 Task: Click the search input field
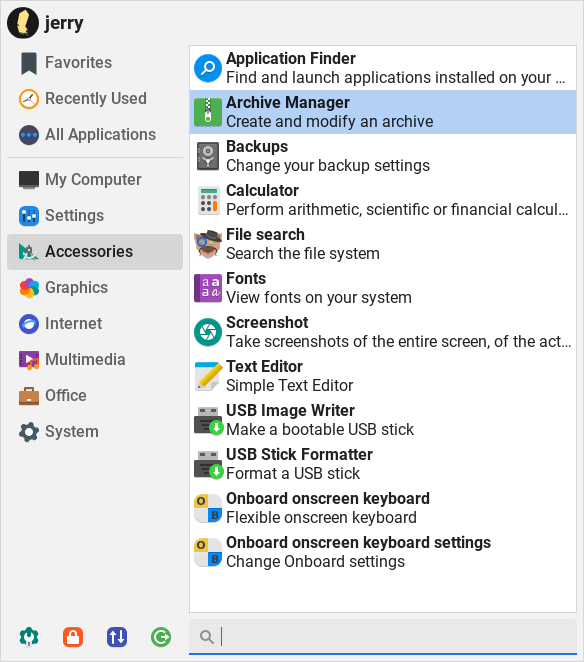pyautogui.click(x=383, y=637)
